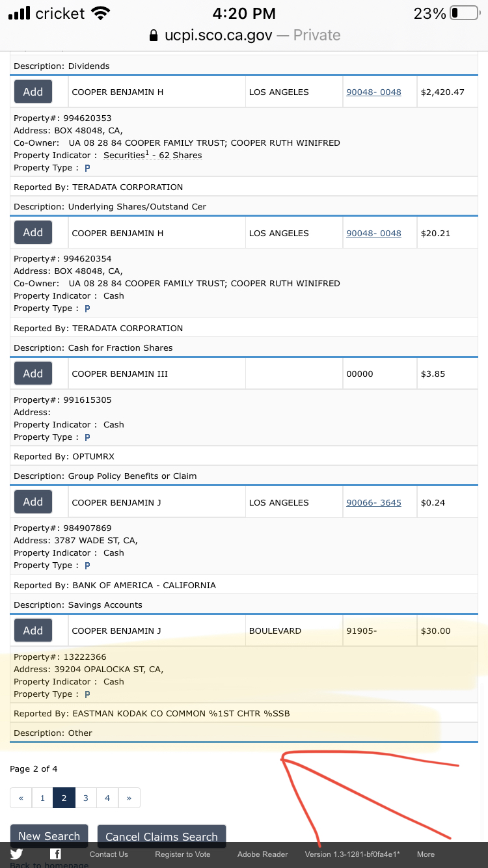Viewport: 488px width, 868px height.
Task: Open the Register to Vote link
Action: [x=183, y=854]
